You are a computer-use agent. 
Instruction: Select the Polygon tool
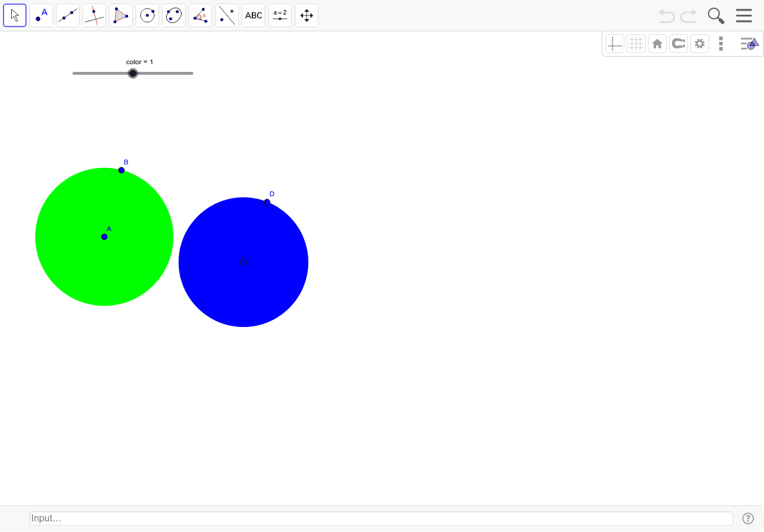coord(121,15)
